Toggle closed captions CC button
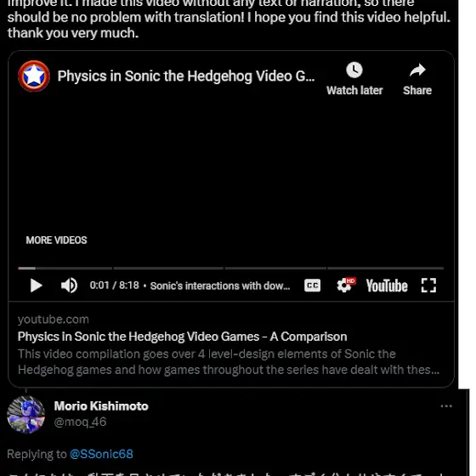Image resolution: width=476 pixels, height=476 pixels. (313, 286)
